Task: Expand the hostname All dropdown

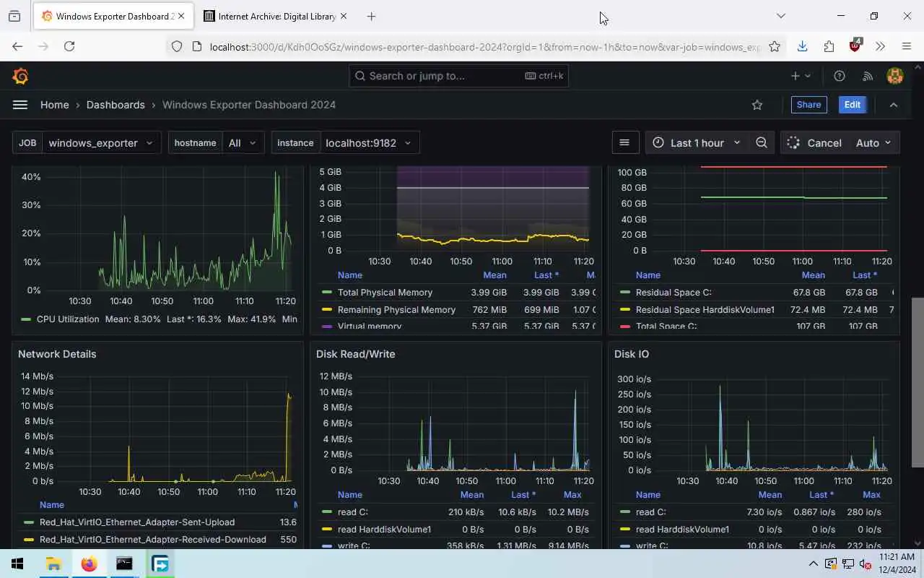Action: (216, 143)
